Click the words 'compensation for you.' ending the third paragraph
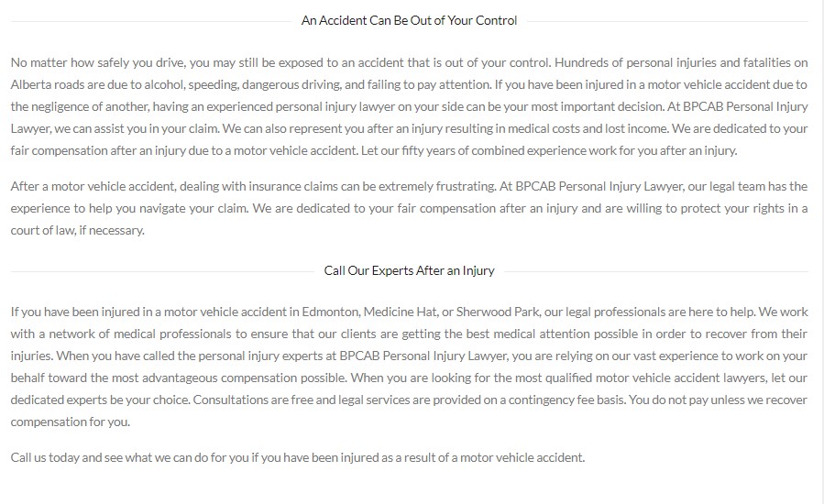This screenshot has height=504, width=824. [70, 422]
